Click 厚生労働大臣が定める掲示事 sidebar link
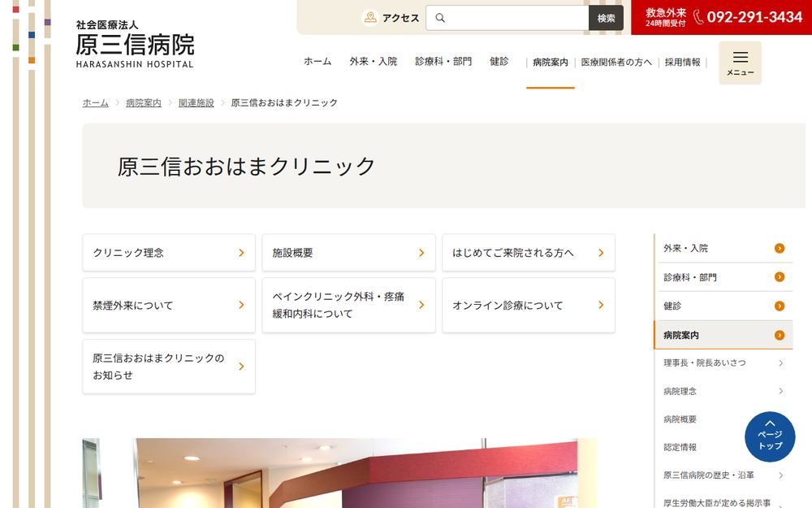This screenshot has width=812, height=508. click(x=717, y=502)
